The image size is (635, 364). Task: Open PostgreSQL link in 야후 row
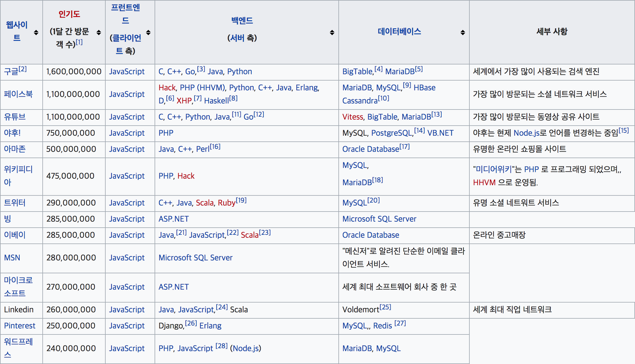392,133
